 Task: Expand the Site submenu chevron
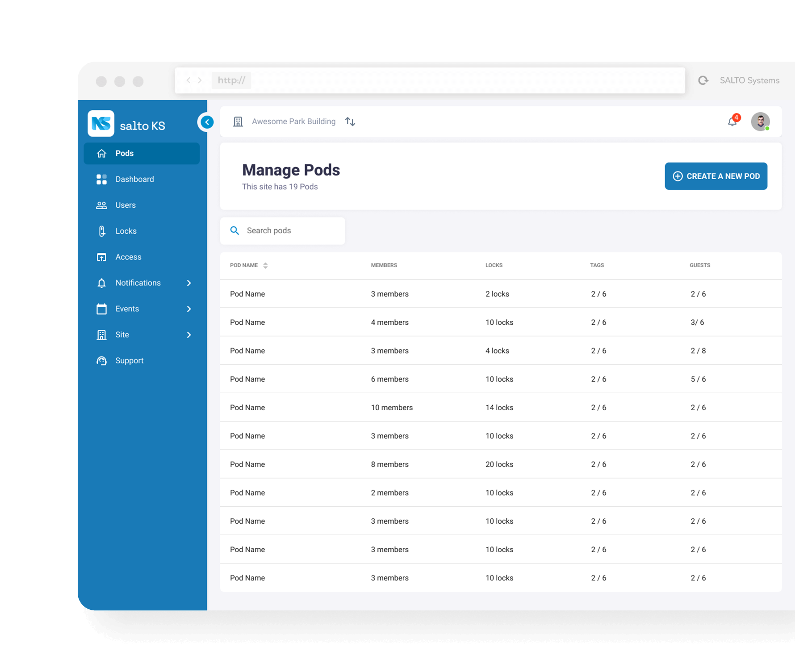[x=189, y=335]
